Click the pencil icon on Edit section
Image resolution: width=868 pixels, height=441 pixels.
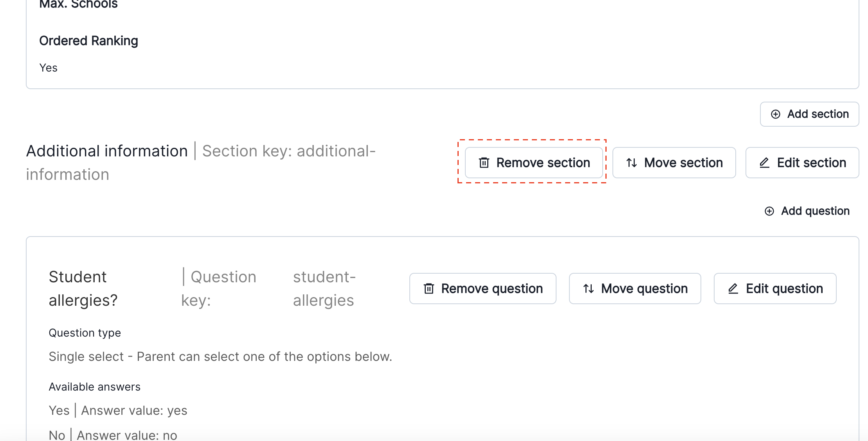(x=764, y=163)
